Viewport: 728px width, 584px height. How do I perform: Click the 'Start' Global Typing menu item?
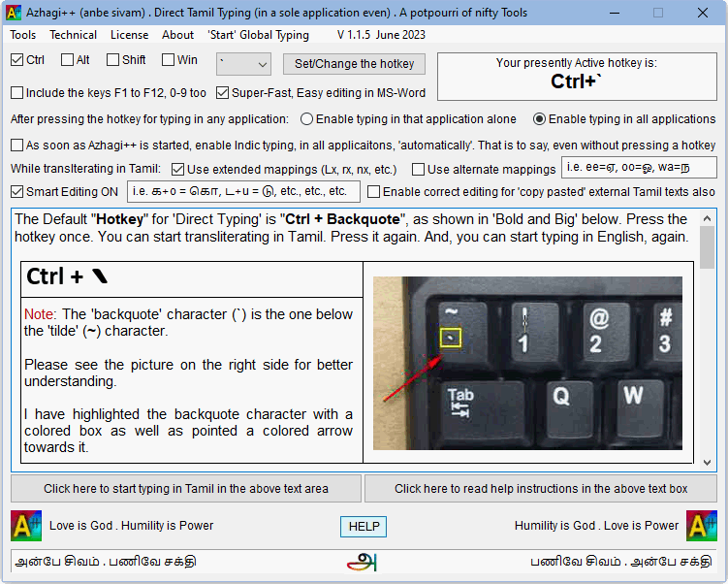tap(258, 35)
